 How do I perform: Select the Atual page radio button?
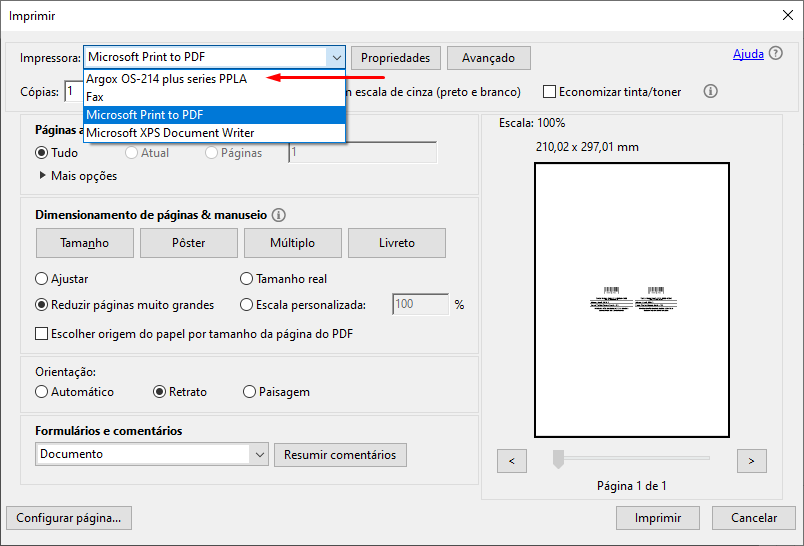(131, 153)
